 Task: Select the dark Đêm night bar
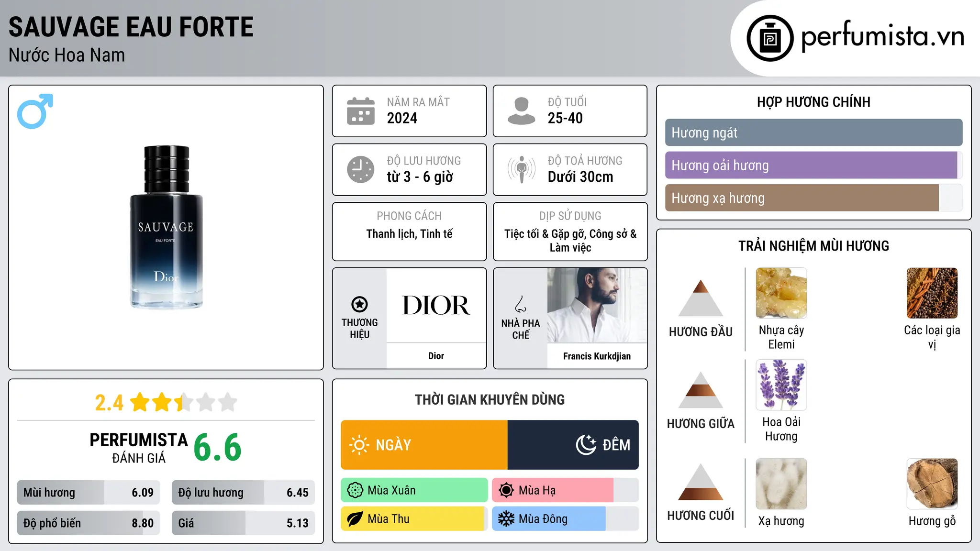point(573,445)
